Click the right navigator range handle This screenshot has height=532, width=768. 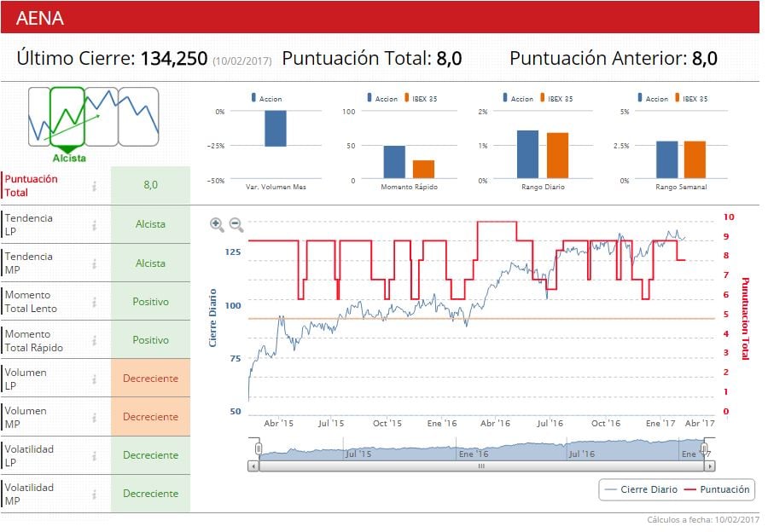pyautogui.click(x=704, y=448)
